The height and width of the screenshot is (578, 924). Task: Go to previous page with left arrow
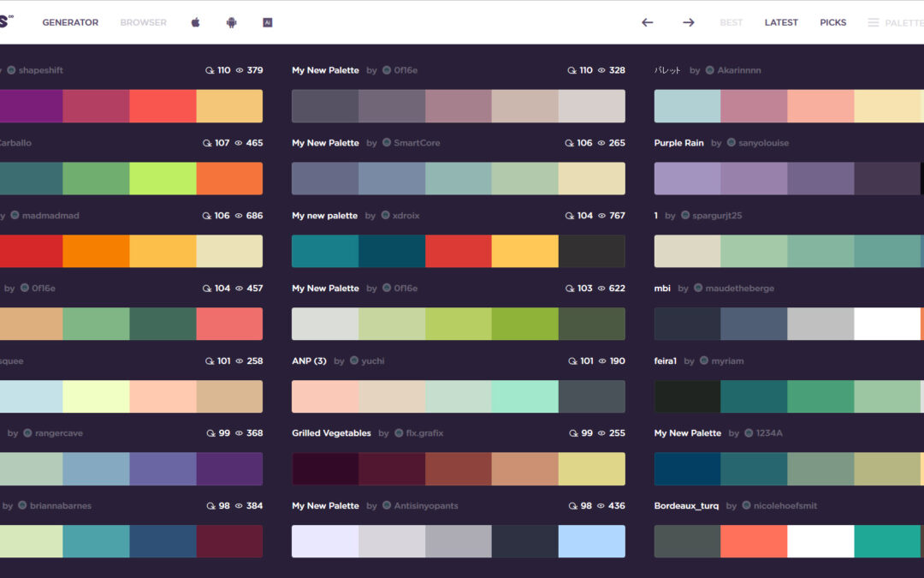click(648, 22)
